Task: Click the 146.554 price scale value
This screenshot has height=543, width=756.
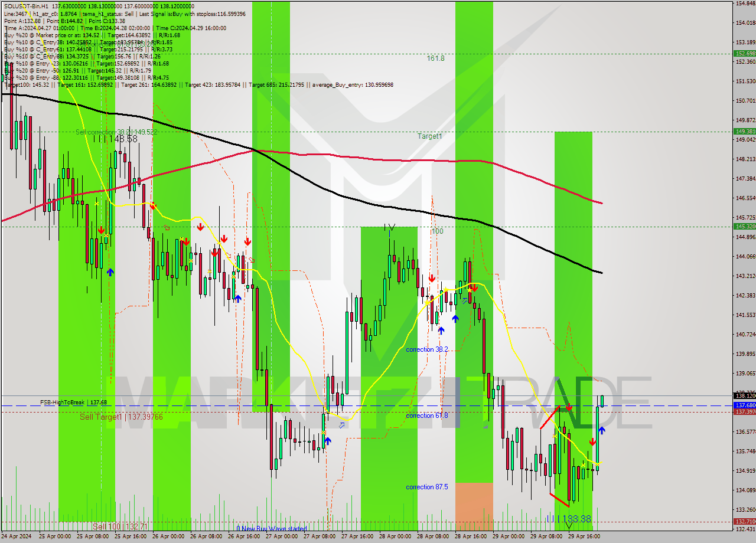Action: (745, 198)
